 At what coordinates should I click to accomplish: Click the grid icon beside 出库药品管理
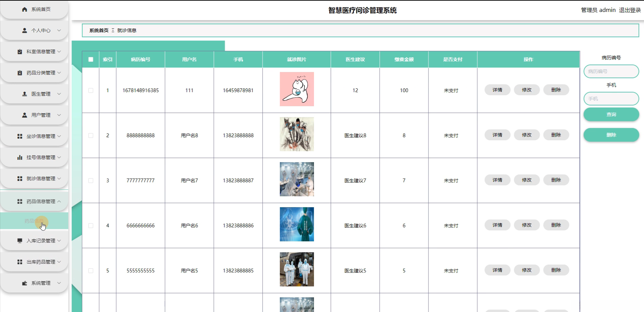tap(20, 262)
